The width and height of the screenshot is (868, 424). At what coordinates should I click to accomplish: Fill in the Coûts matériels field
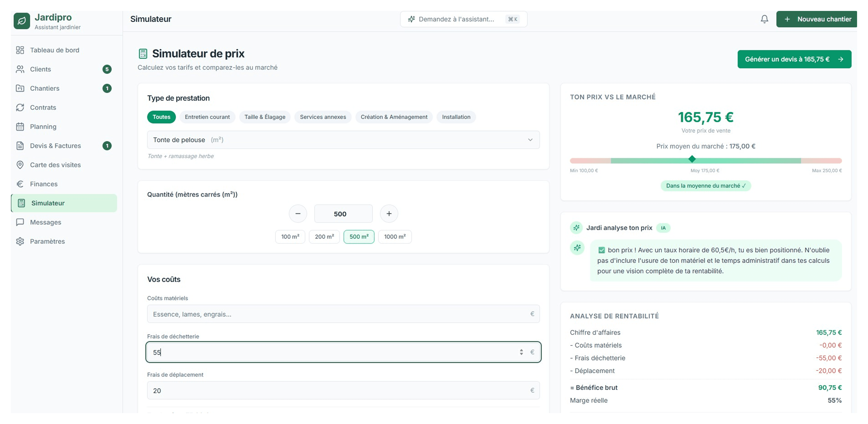pos(343,314)
